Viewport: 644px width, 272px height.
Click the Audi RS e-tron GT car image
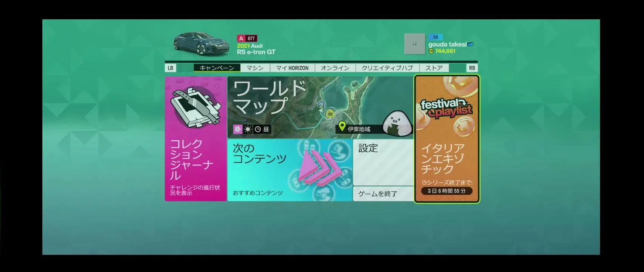[x=201, y=44]
